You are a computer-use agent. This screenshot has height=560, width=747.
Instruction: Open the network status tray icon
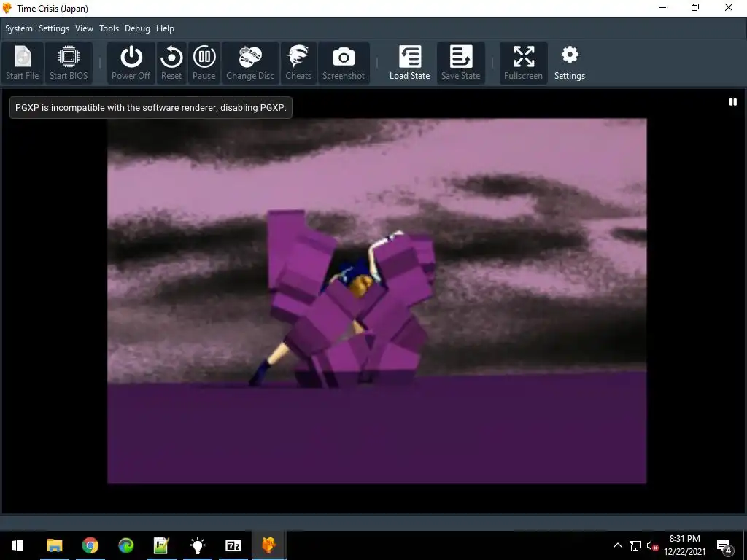(x=635, y=545)
